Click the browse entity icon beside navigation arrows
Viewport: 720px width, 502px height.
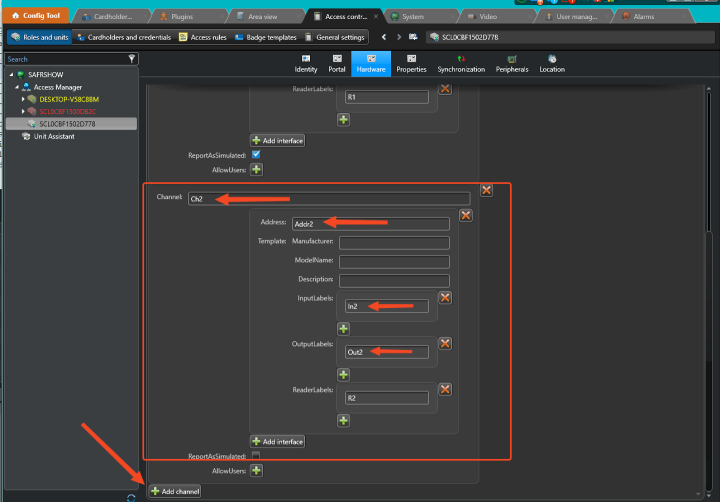coord(413,37)
